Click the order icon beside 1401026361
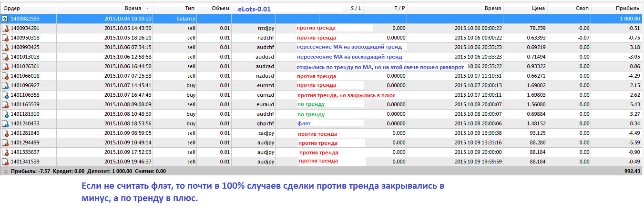The width and height of the screenshot is (644, 213). 5,66
